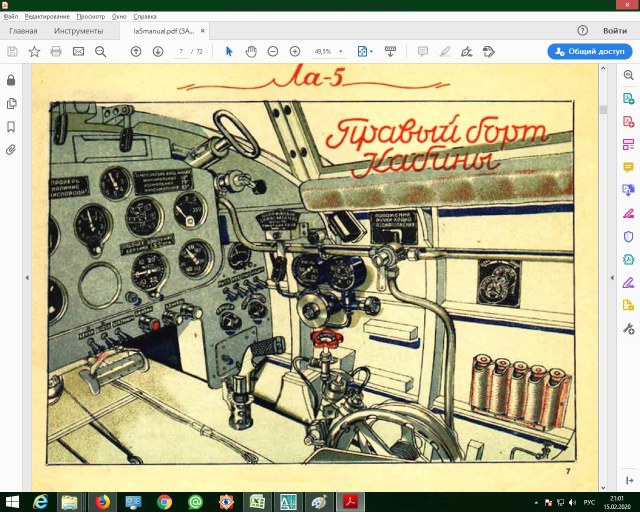Select the Hand pan tool
Viewport: 640px width, 514px height.
[251, 51]
